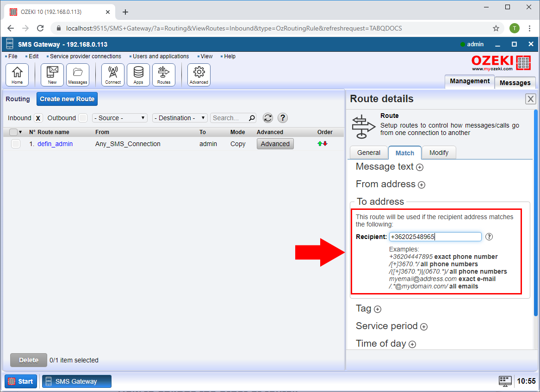
Task: Expand the Service period section
Action: 424,327
